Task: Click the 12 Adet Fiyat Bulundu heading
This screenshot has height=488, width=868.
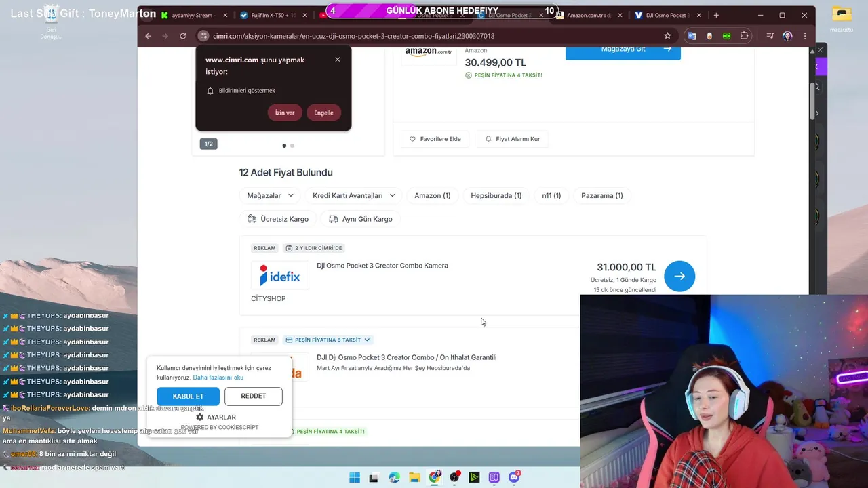Action: [285, 173]
